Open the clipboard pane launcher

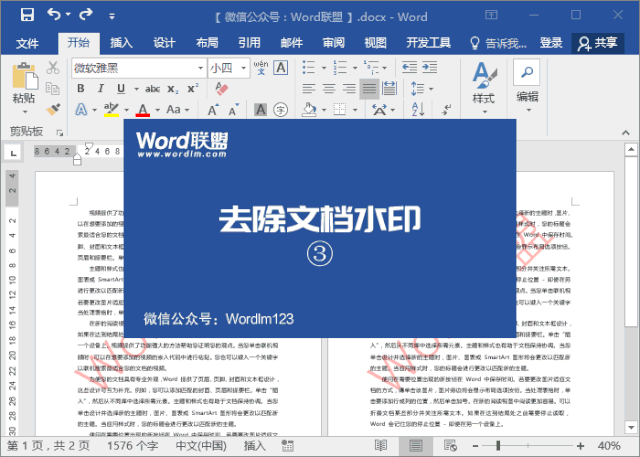[x=60, y=132]
